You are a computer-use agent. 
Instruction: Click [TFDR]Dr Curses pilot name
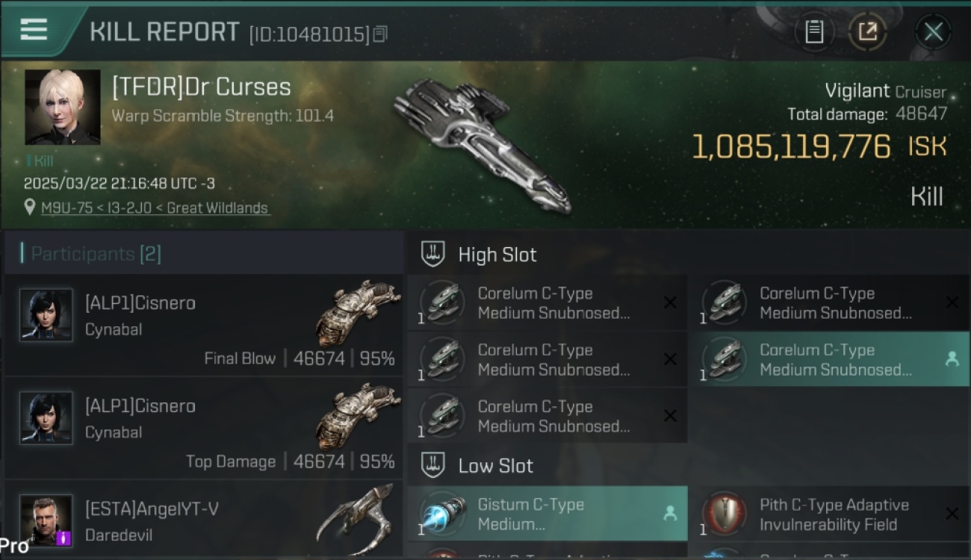click(201, 87)
